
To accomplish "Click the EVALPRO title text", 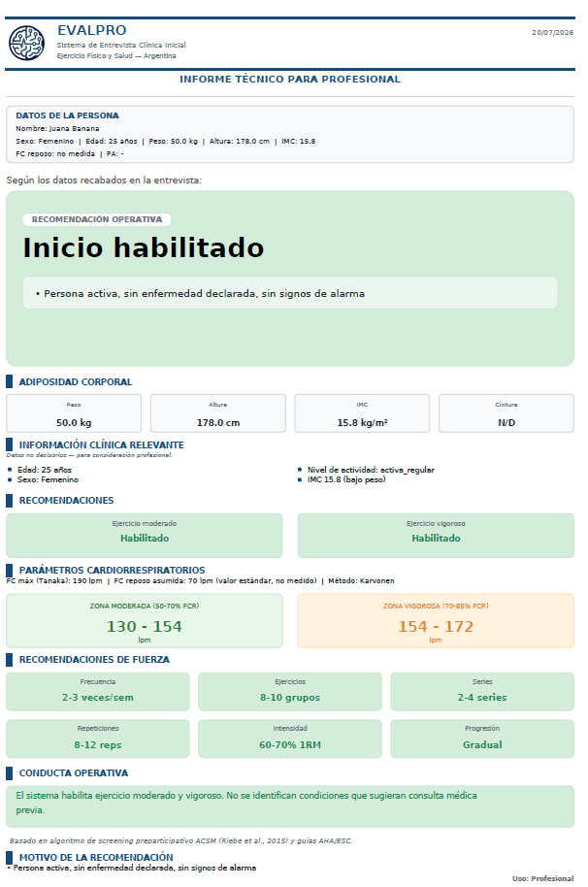I will 92,30.
